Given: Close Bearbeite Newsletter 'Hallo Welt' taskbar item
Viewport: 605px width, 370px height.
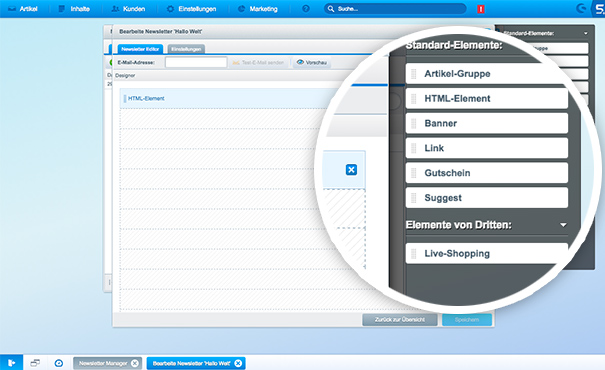Looking at the screenshot, I should click(x=238, y=363).
